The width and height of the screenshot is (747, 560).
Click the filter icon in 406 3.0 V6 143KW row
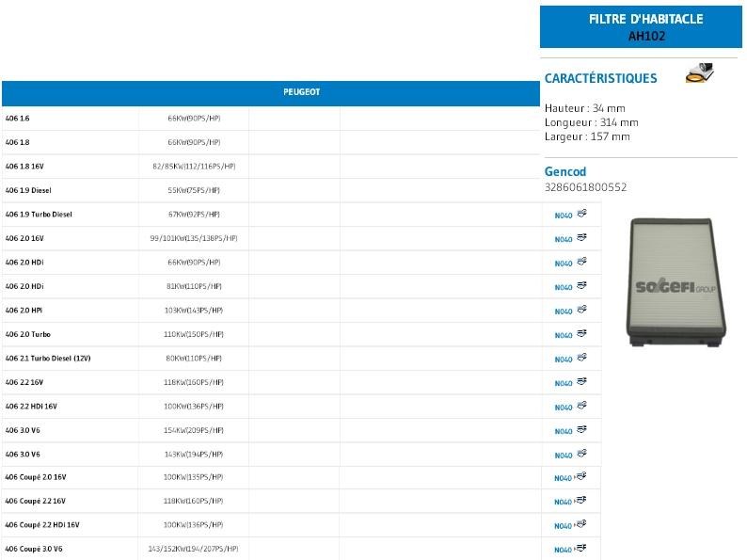pyautogui.click(x=581, y=454)
